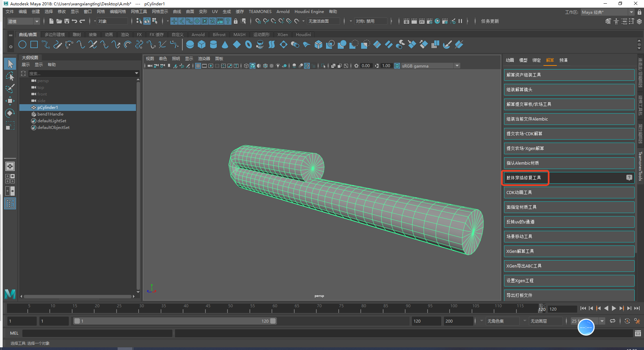This screenshot has height=350, width=644.
Task: Create a polygon cylinder from shelf
Action: pyautogui.click(x=213, y=44)
